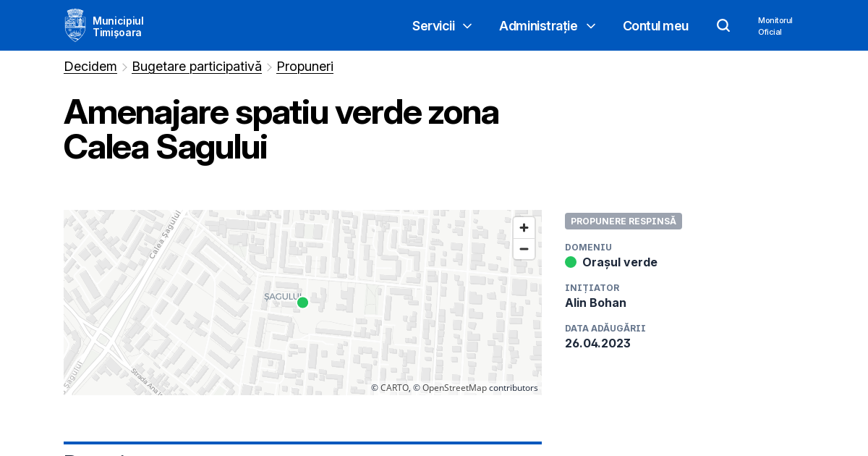Click the CARTO attribution link
Screen dimensions: 868x456
coord(394,388)
